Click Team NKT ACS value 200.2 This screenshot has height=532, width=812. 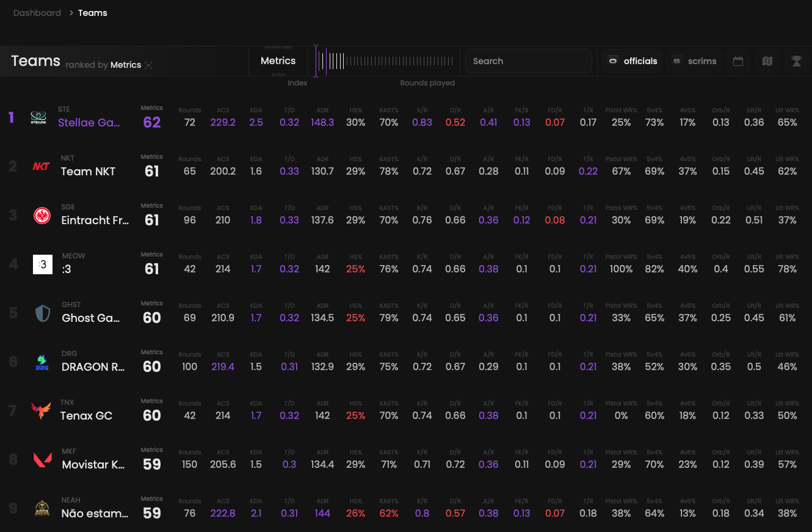pyautogui.click(x=223, y=171)
